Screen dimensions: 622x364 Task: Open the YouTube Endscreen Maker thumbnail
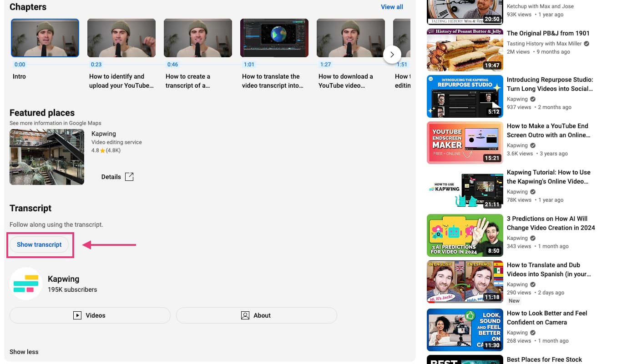pos(465,143)
